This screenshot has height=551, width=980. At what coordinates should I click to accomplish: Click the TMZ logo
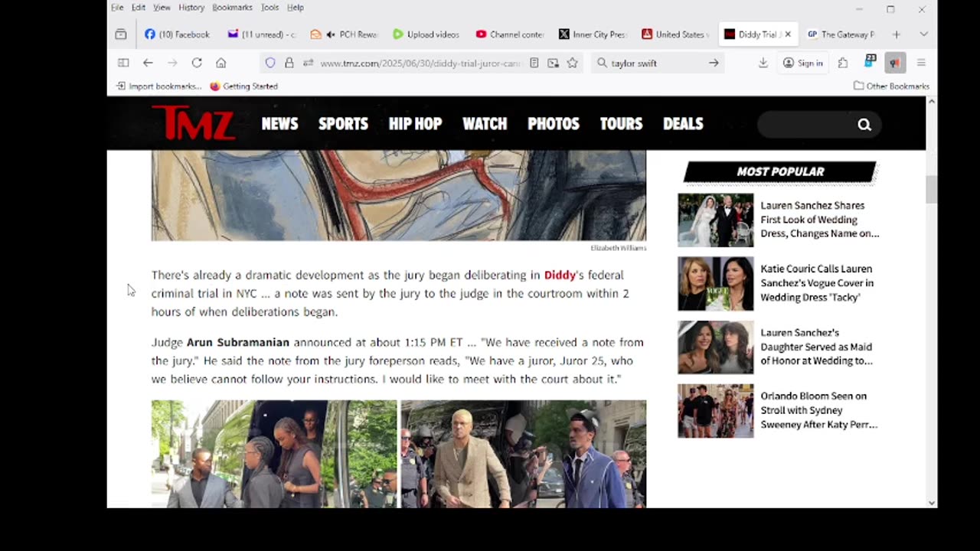[x=193, y=123]
